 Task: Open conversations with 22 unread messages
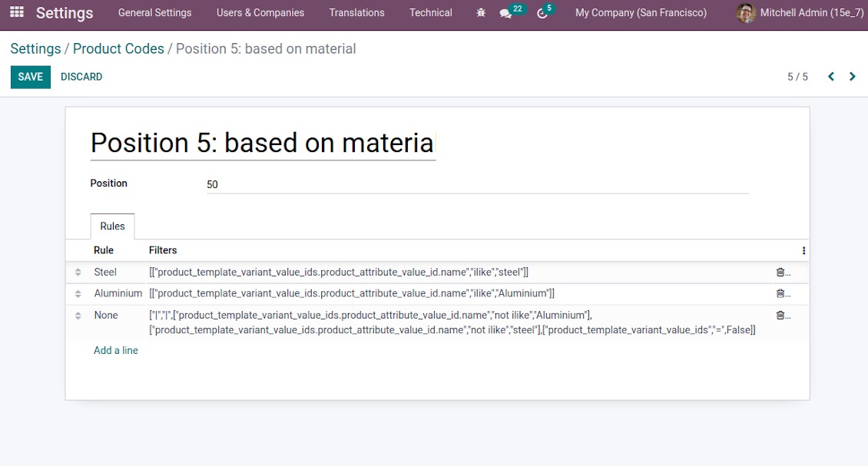coord(505,13)
